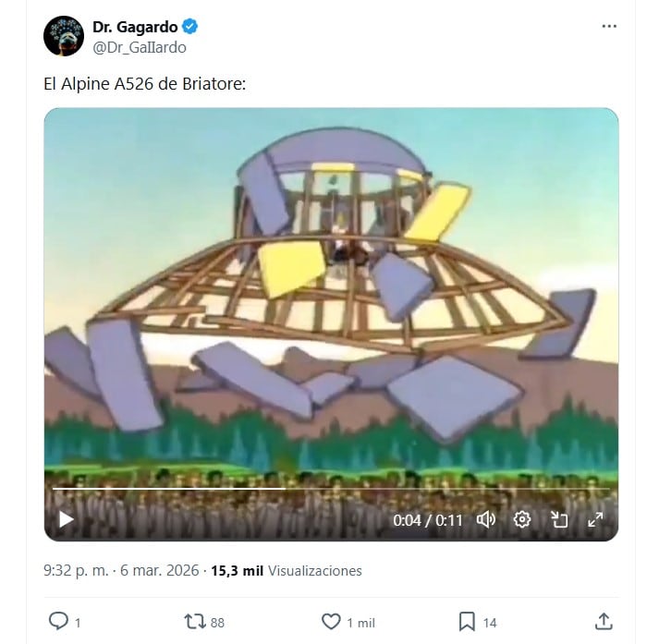The width and height of the screenshot is (659, 644).
Task: Seek on the video progress bar
Action: tap(331, 489)
